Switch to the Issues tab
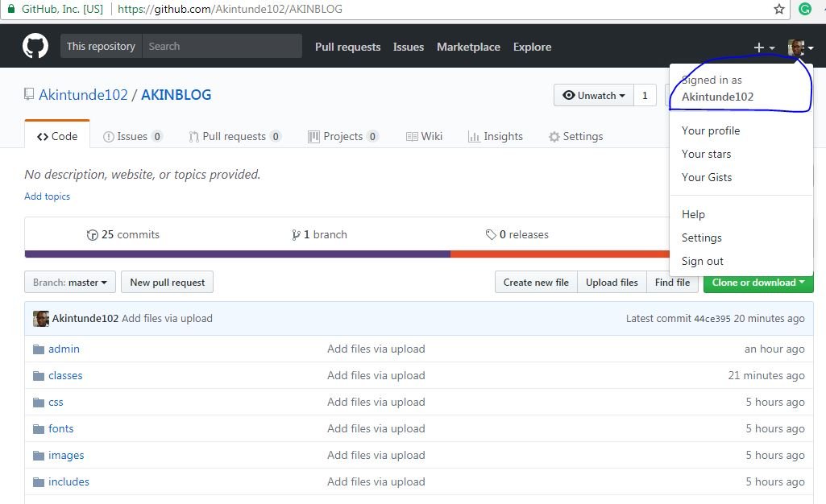826x504 pixels. coord(132,136)
